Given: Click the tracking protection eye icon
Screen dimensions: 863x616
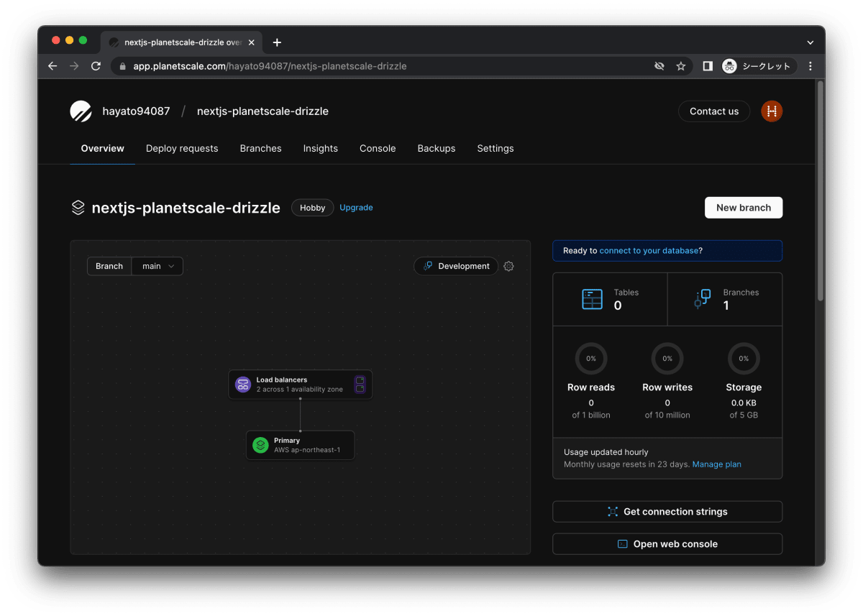Looking at the screenshot, I should 659,66.
